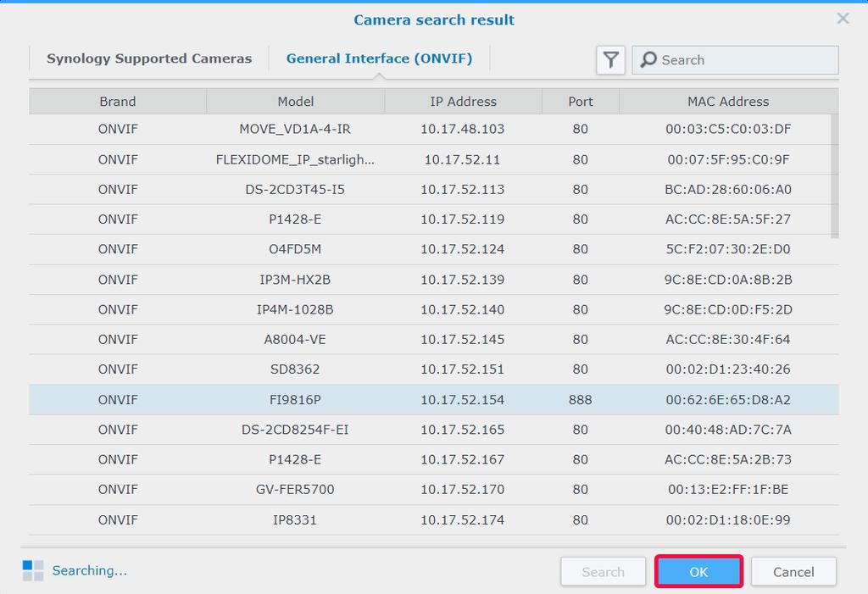Sort by the IP Address column header
This screenshot has width=868, height=594.
(x=464, y=102)
